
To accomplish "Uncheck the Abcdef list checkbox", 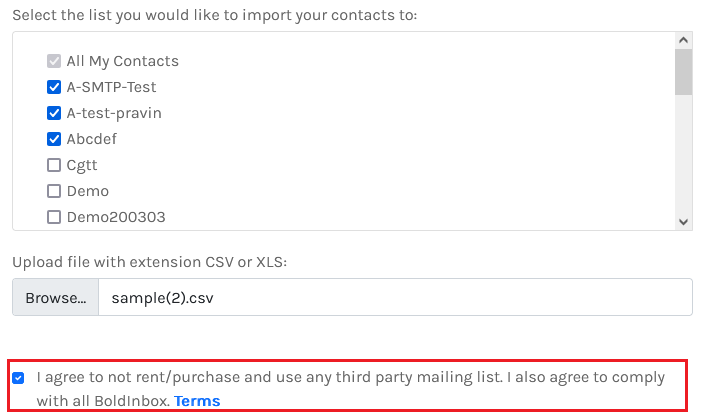I will coord(54,139).
